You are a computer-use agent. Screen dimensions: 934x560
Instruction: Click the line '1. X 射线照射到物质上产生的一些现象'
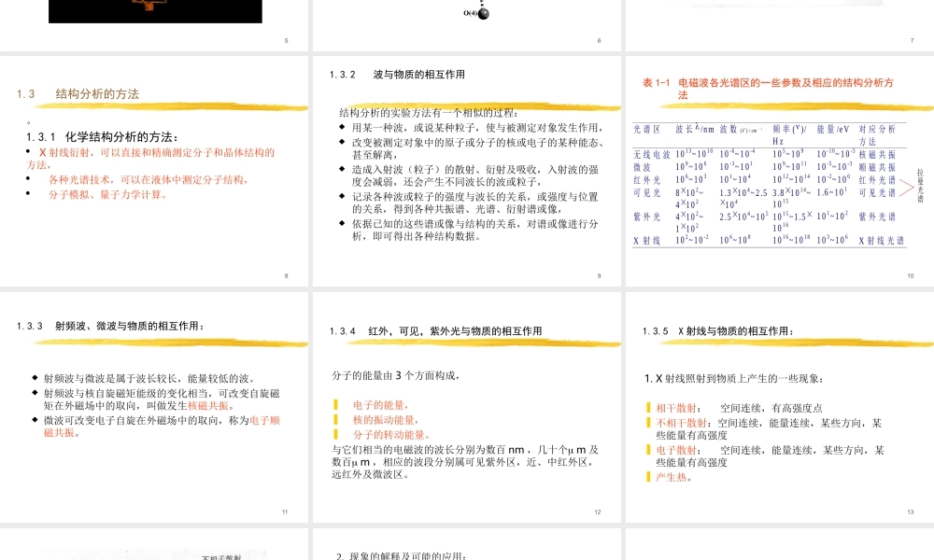coord(734,379)
